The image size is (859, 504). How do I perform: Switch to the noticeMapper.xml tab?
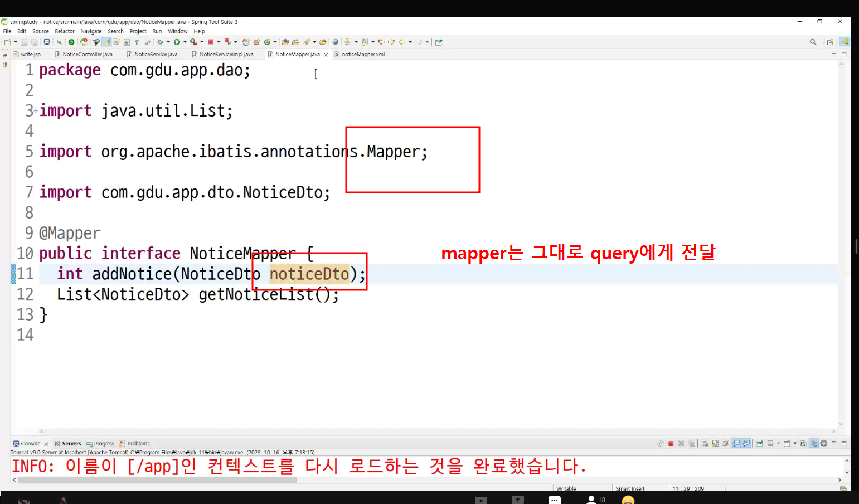click(x=360, y=54)
